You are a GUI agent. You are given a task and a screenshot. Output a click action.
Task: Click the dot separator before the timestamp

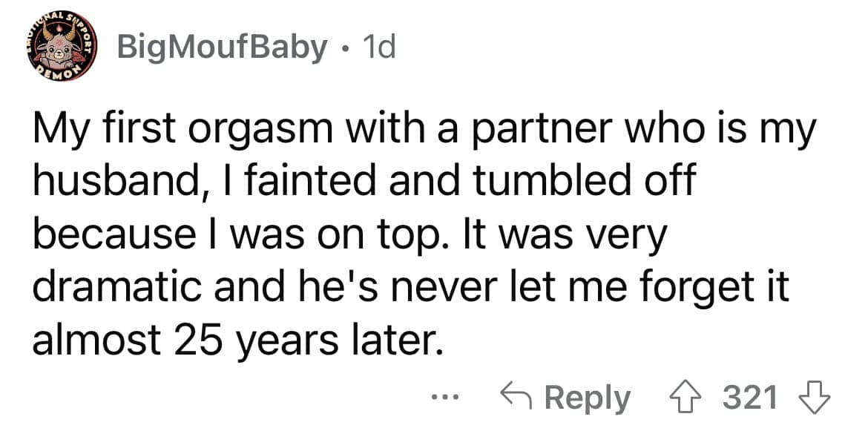tap(343, 48)
